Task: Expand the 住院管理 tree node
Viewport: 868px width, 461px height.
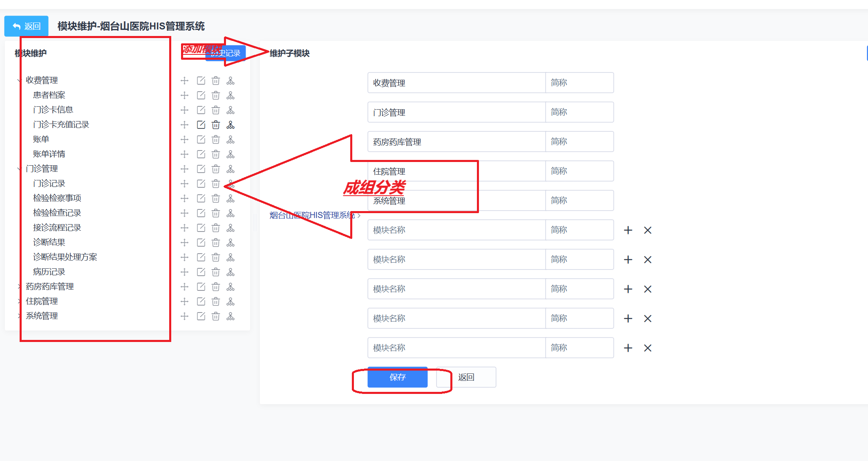Action: click(20, 301)
